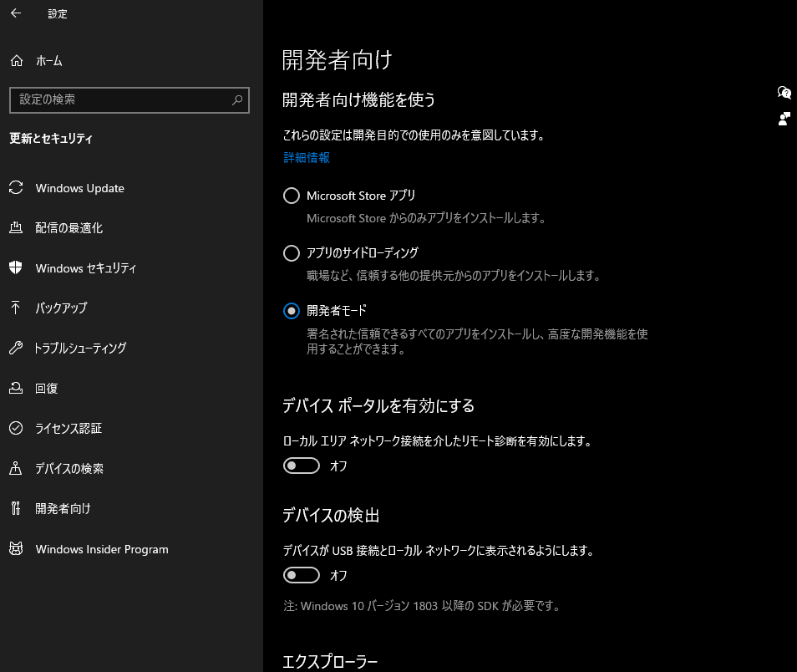Click the home icon beside ホーム
Screen dimensions: 797x672
tap(16, 61)
